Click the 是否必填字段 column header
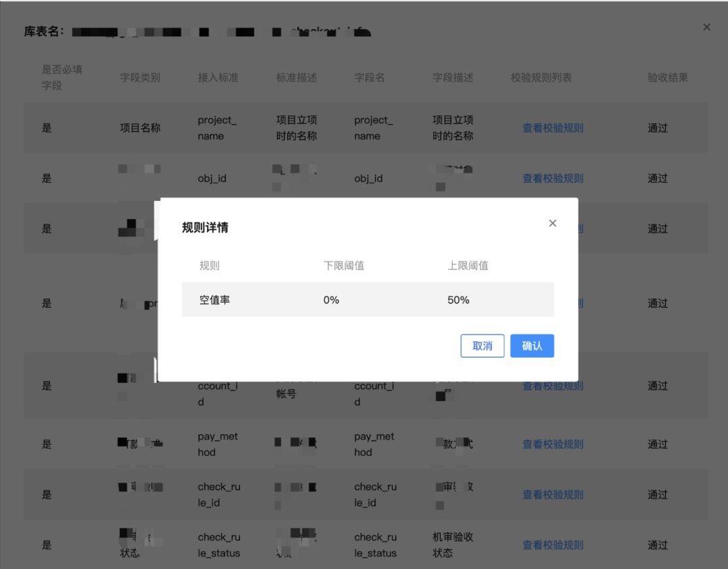Screen dimensions: 728x569 coord(62,78)
